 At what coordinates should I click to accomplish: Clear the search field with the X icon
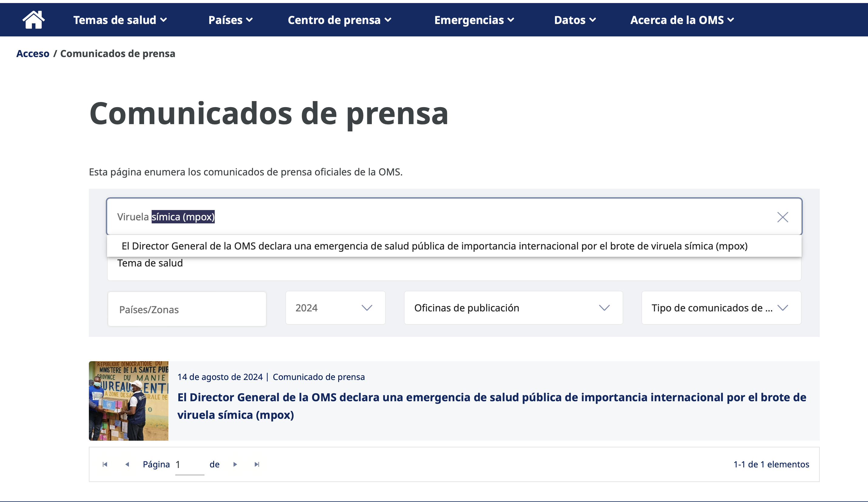point(782,217)
